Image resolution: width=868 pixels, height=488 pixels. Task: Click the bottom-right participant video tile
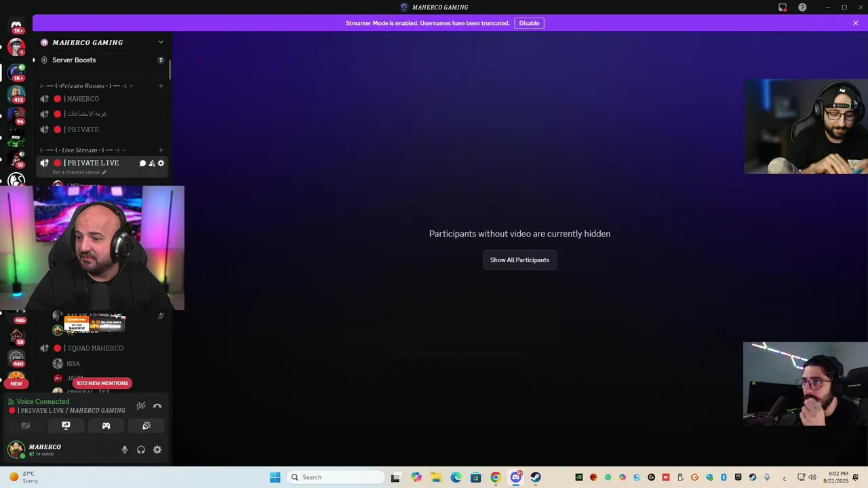pos(806,384)
